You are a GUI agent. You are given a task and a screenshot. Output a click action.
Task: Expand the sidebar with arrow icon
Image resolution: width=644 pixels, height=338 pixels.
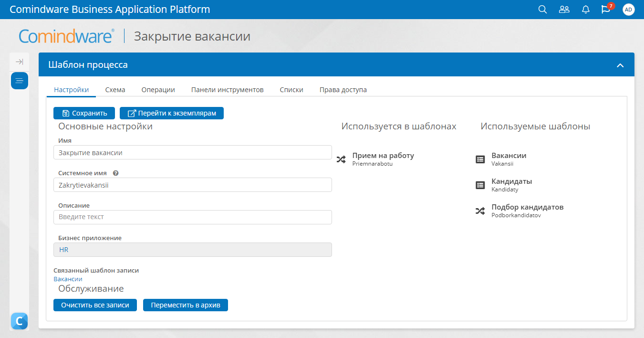tap(19, 62)
